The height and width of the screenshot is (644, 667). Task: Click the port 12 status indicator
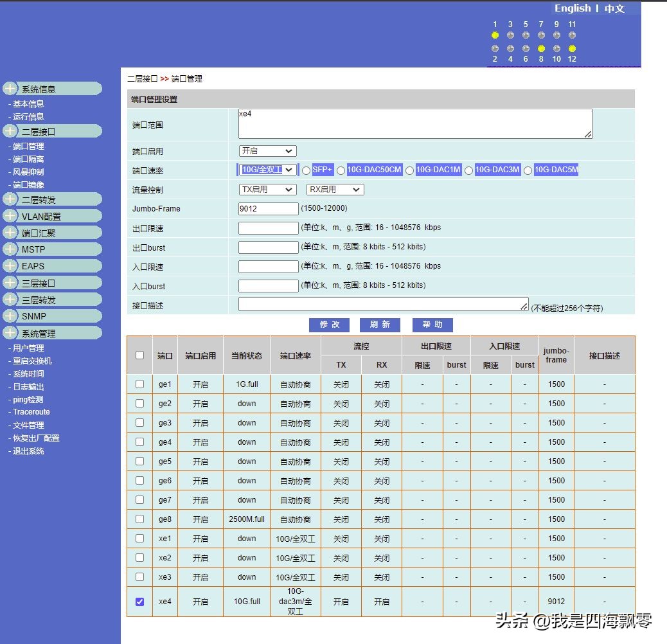(x=572, y=48)
